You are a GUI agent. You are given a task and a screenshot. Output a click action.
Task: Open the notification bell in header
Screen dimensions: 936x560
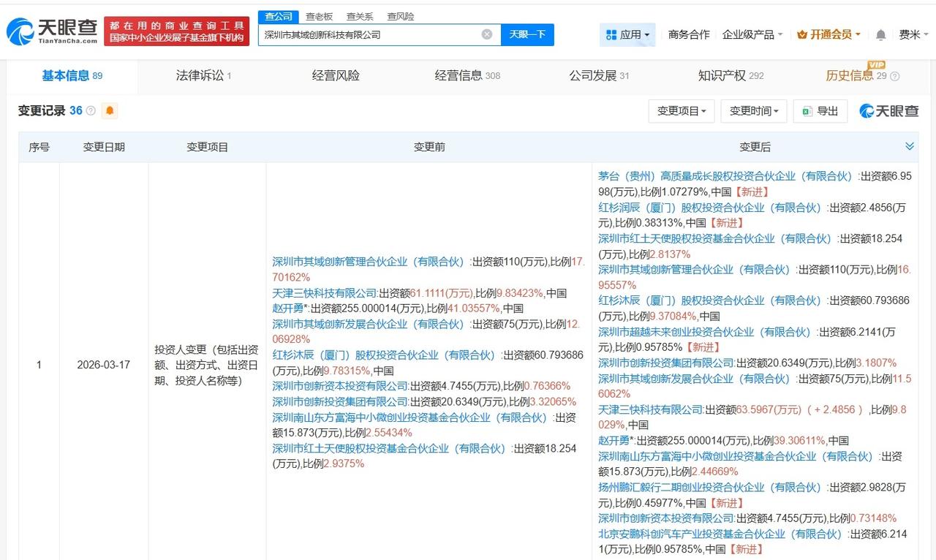[880, 34]
